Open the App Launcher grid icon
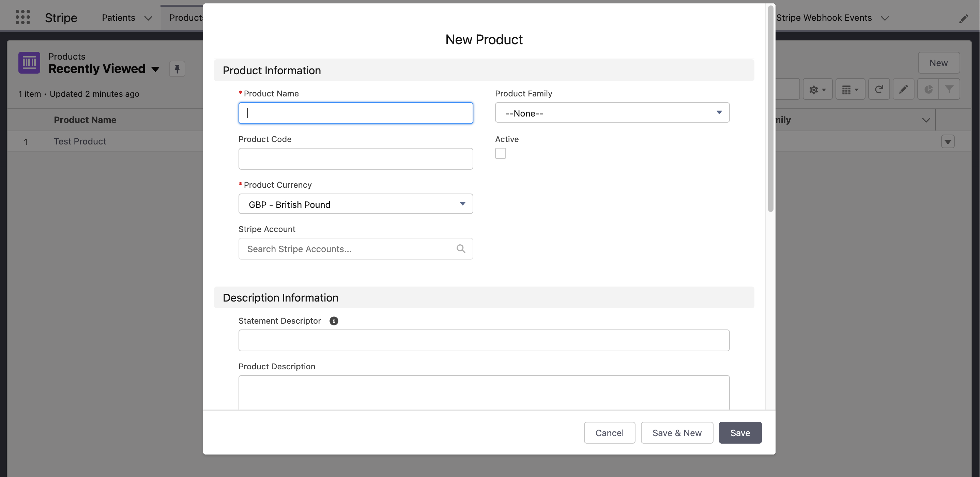 pos(23,17)
